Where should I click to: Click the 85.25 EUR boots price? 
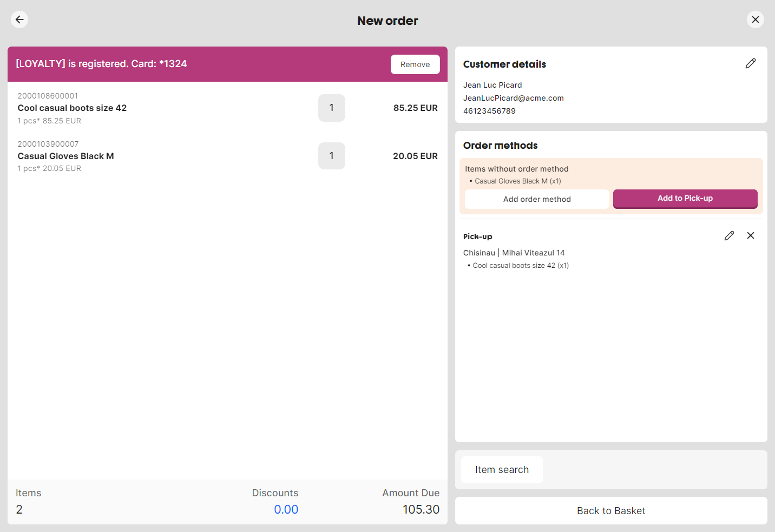(x=415, y=108)
